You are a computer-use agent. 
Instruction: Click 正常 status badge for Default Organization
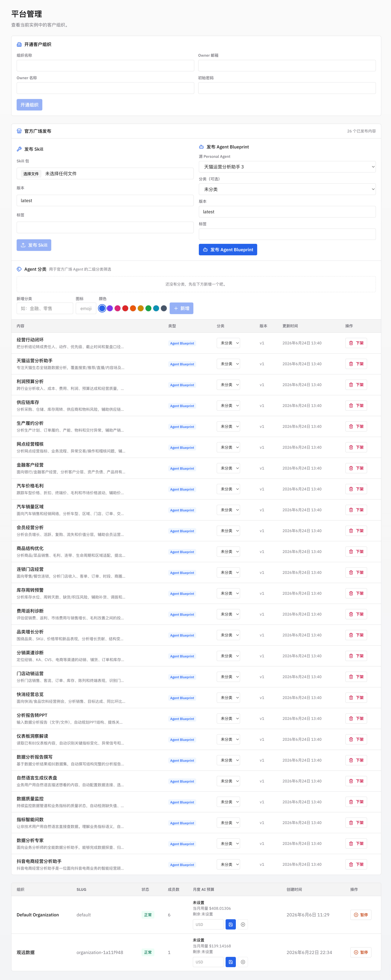pyautogui.click(x=148, y=915)
